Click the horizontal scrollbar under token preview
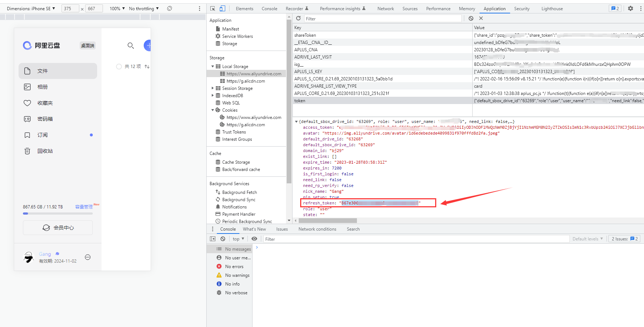This screenshot has height=327, width=644. click(328, 221)
